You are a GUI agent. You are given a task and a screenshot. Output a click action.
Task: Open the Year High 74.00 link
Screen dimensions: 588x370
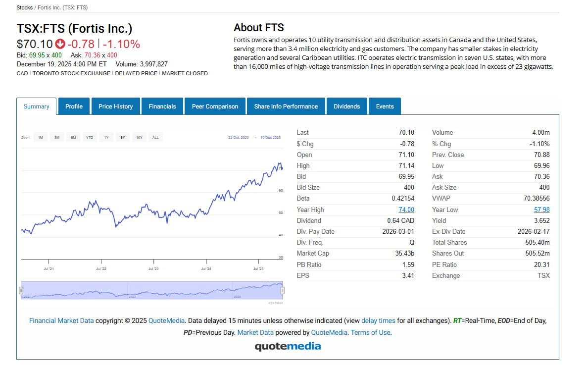pos(406,210)
